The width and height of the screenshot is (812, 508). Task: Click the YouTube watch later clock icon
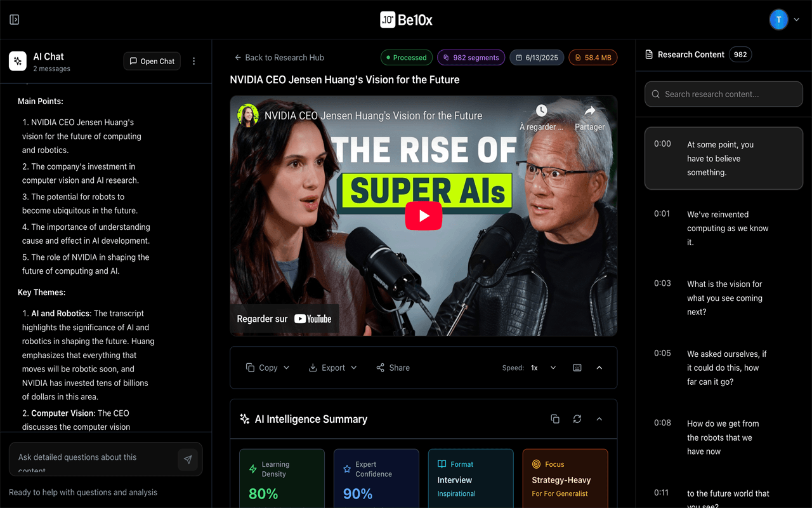[541, 112]
